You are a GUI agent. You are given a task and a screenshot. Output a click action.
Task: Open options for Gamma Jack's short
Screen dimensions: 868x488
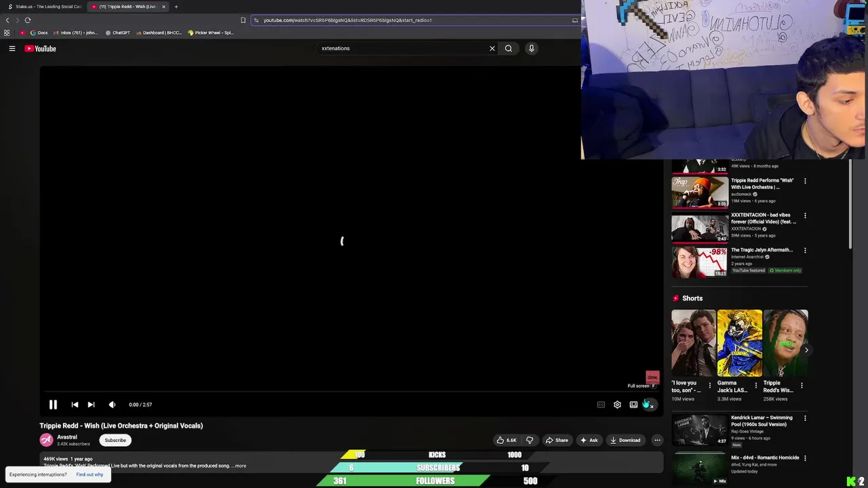(755, 385)
